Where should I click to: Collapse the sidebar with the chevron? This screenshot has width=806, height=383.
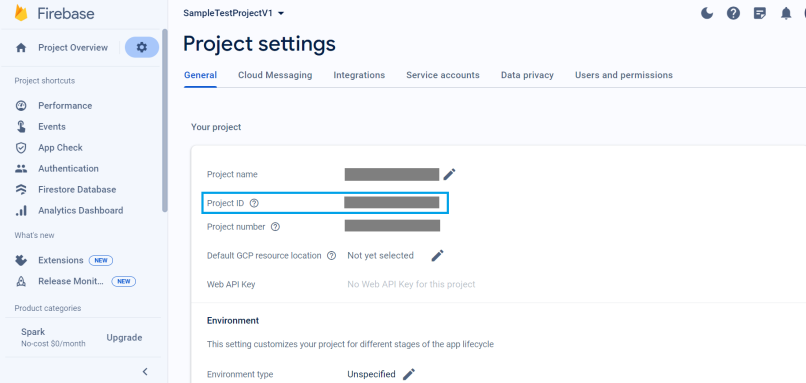pyautogui.click(x=145, y=371)
